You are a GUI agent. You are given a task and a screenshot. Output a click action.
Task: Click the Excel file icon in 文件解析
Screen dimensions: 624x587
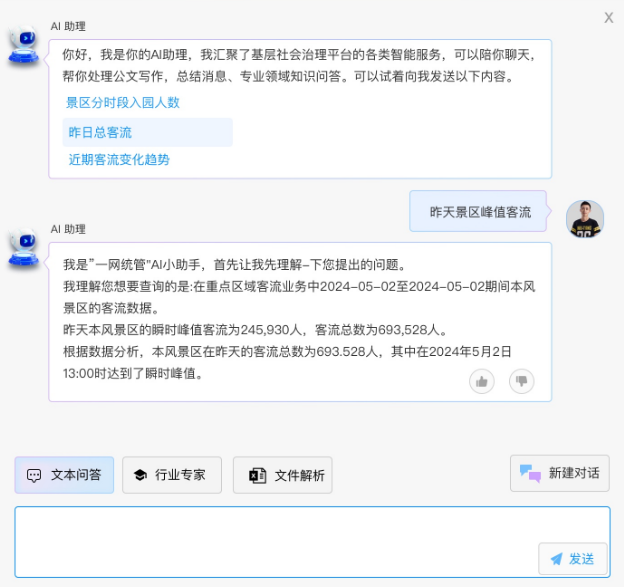click(x=257, y=475)
